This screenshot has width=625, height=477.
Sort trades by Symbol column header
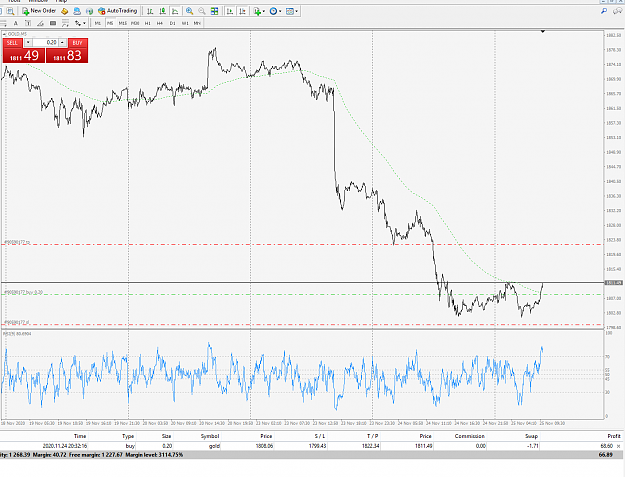[x=210, y=436]
